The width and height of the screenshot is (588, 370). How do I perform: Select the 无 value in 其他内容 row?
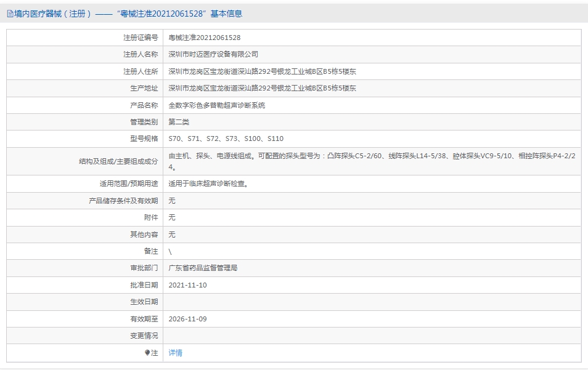(x=172, y=235)
